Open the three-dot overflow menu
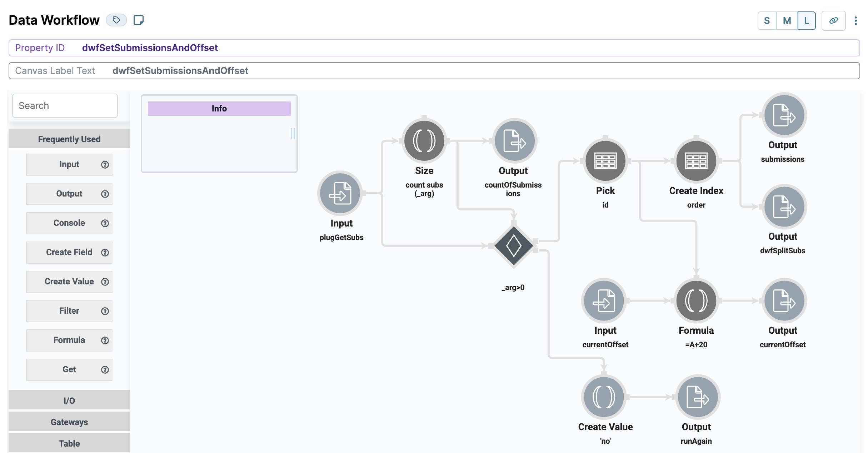Image resolution: width=868 pixels, height=453 pixels. 856,21
